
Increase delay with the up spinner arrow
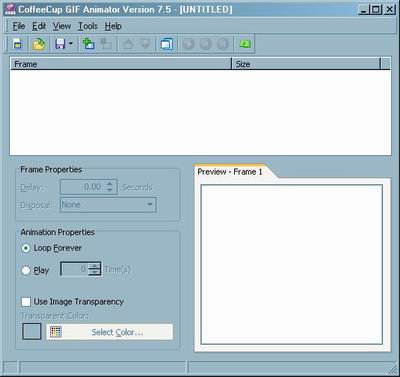click(110, 184)
